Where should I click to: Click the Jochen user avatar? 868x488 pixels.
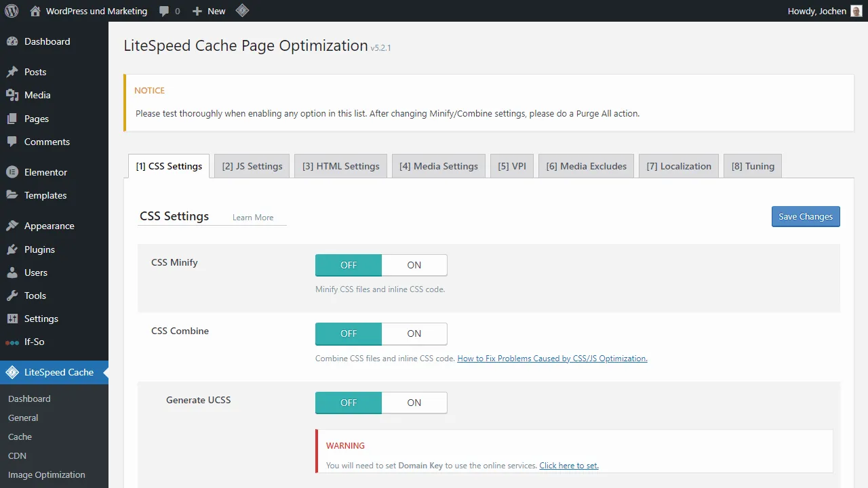click(856, 11)
